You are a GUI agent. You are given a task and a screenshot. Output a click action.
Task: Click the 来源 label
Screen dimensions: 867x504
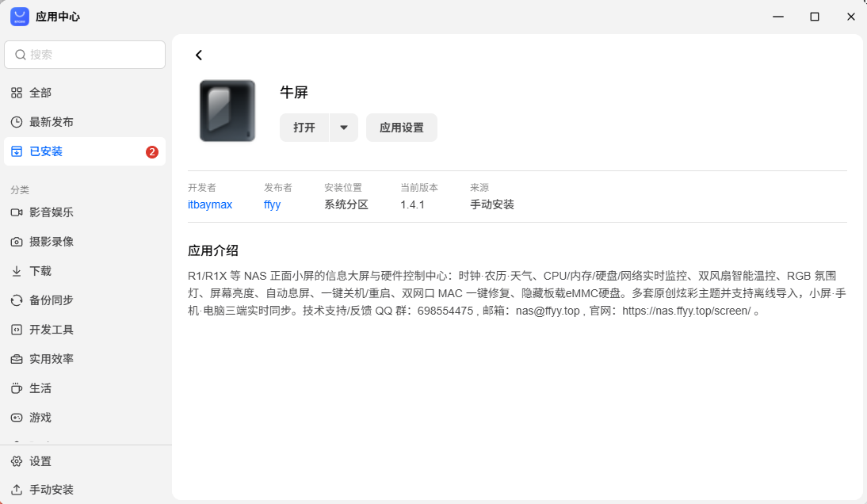click(x=479, y=187)
